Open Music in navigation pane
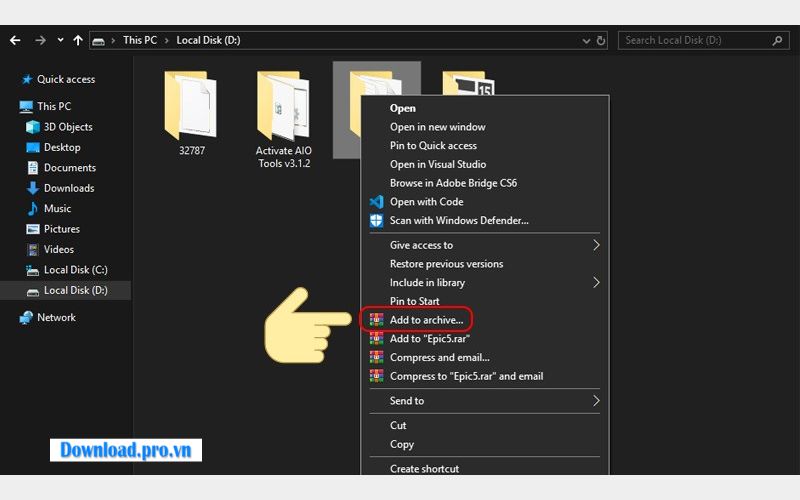This screenshot has height=500, width=800. [57, 208]
